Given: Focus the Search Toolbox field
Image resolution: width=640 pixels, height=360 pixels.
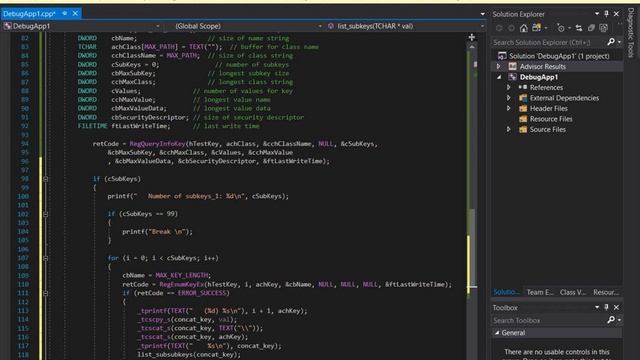Looking at the screenshot, I should click(549, 320).
